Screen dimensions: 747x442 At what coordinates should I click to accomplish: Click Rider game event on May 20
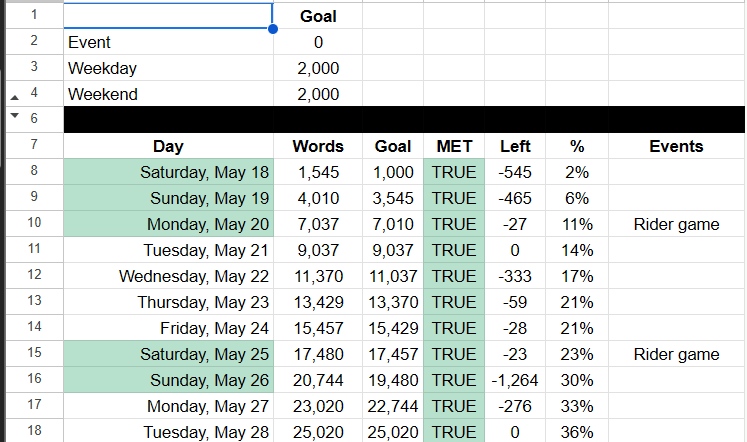pos(676,224)
